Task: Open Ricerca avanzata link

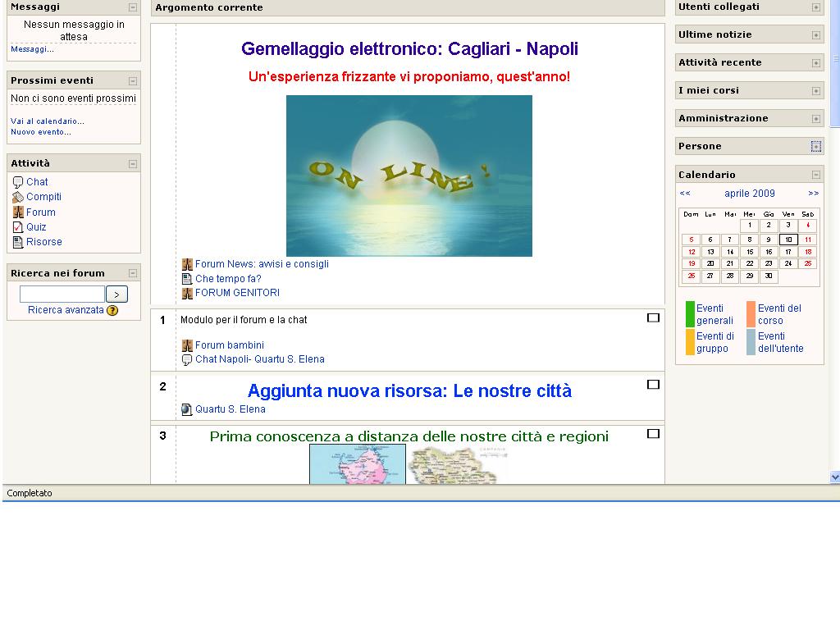Action: pyautogui.click(x=66, y=310)
